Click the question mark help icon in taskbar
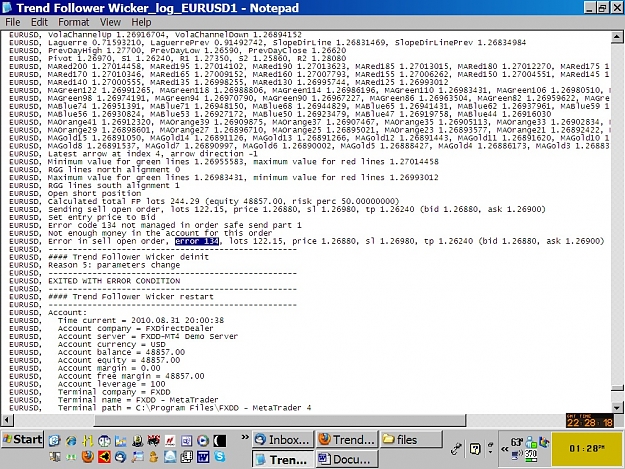 point(475,449)
